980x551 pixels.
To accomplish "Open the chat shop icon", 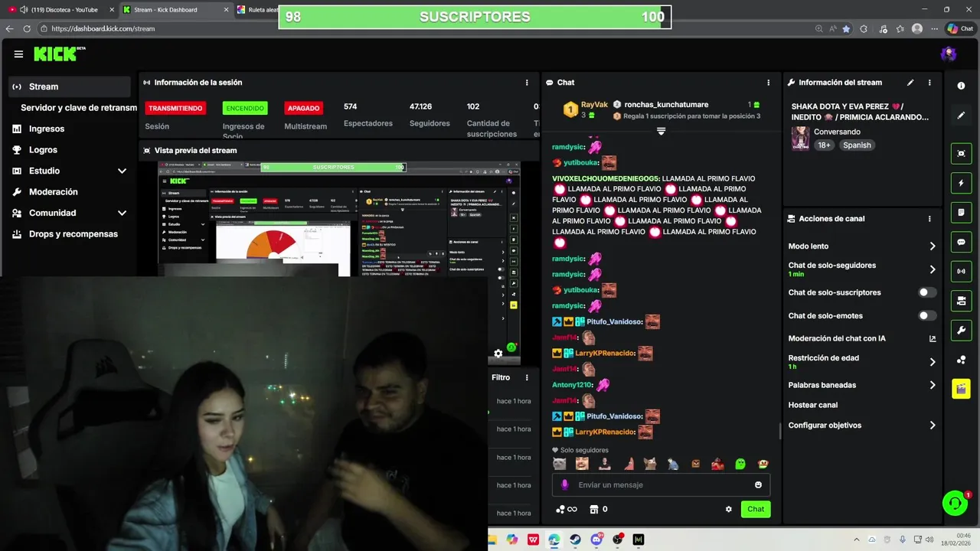I will (598, 509).
